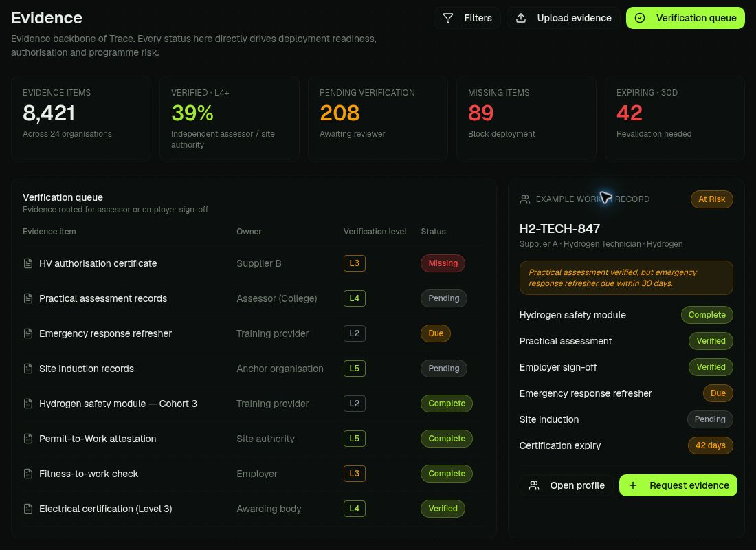Viewport: 756px width, 550px height.
Task: Click owner Anchor organisation
Action: pos(280,368)
